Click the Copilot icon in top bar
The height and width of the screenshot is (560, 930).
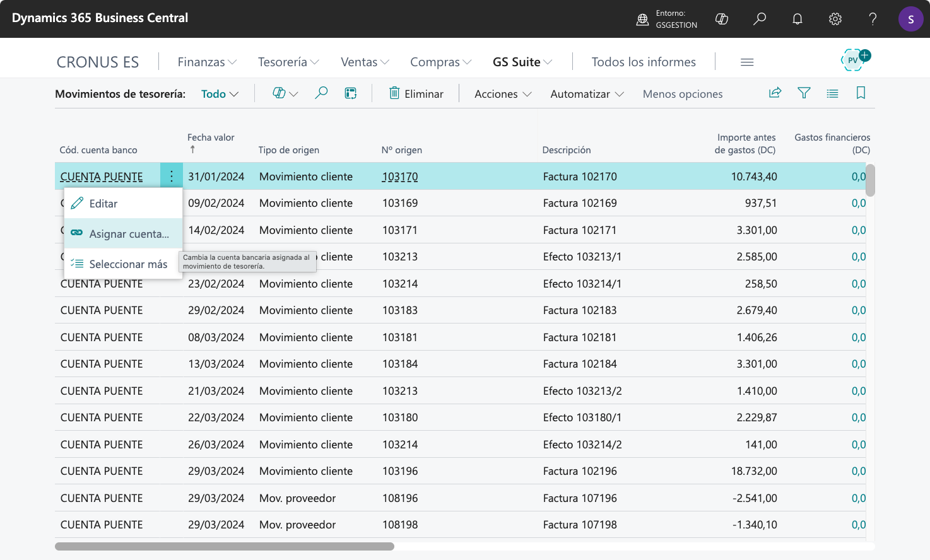coord(722,19)
